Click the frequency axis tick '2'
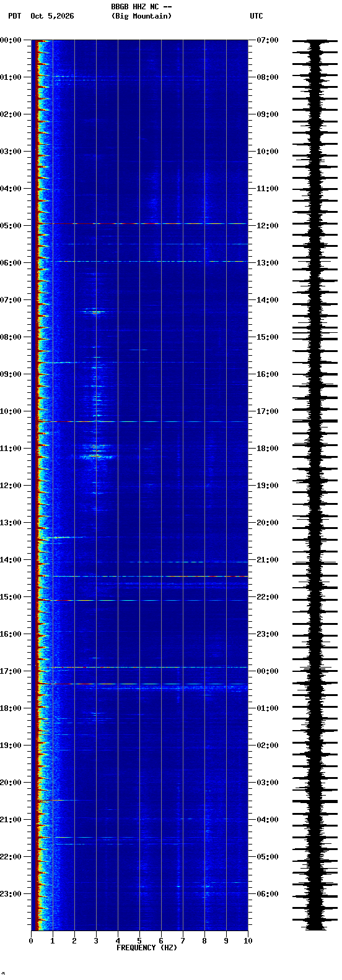This screenshot has width=342, height=980. (x=74, y=941)
